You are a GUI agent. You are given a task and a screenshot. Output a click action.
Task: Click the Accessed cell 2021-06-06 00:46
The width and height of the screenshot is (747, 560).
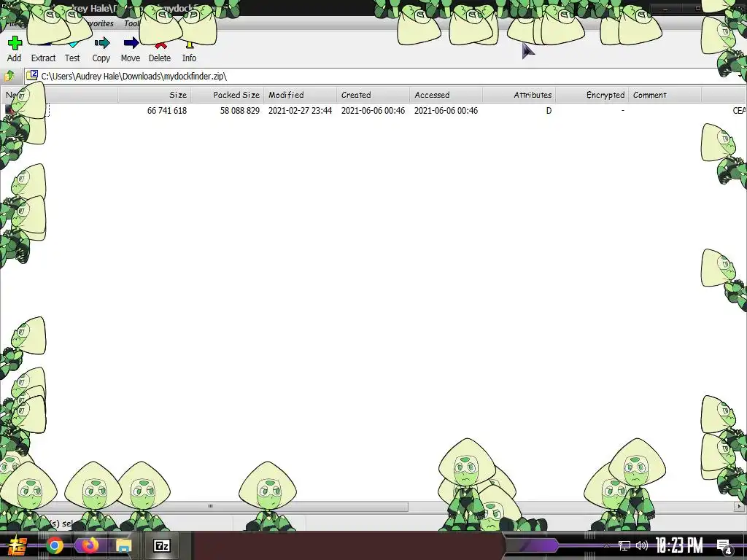tap(446, 111)
